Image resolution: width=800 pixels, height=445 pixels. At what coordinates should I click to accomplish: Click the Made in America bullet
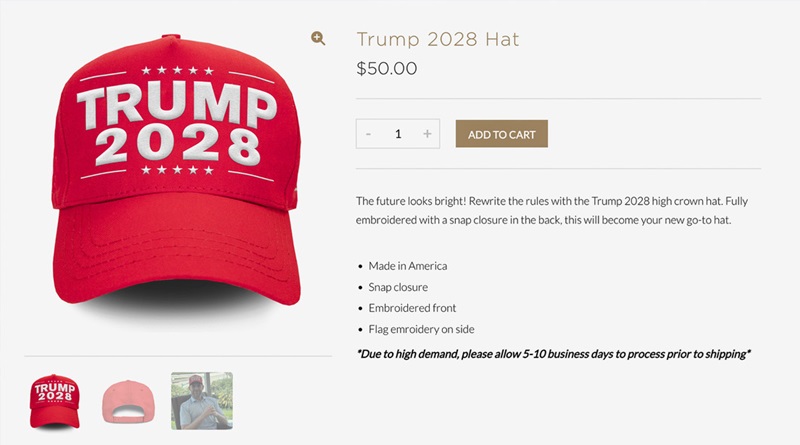(x=408, y=266)
